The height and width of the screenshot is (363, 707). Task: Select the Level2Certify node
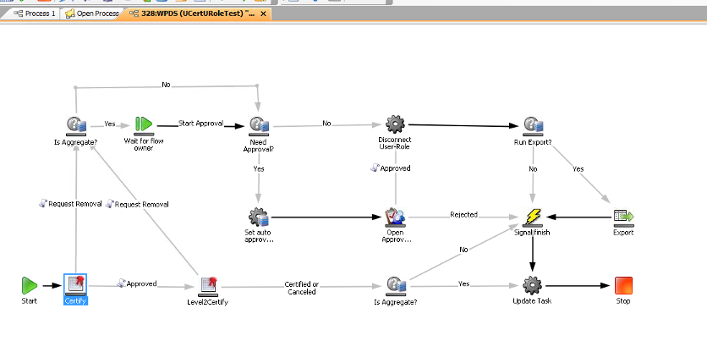click(208, 286)
